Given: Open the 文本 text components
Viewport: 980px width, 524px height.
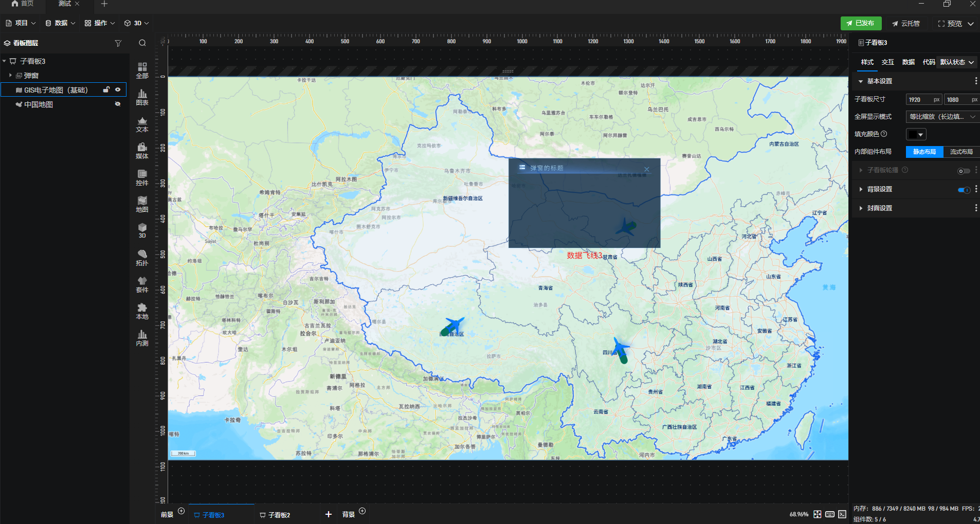Looking at the screenshot, I should click(142, 124).
